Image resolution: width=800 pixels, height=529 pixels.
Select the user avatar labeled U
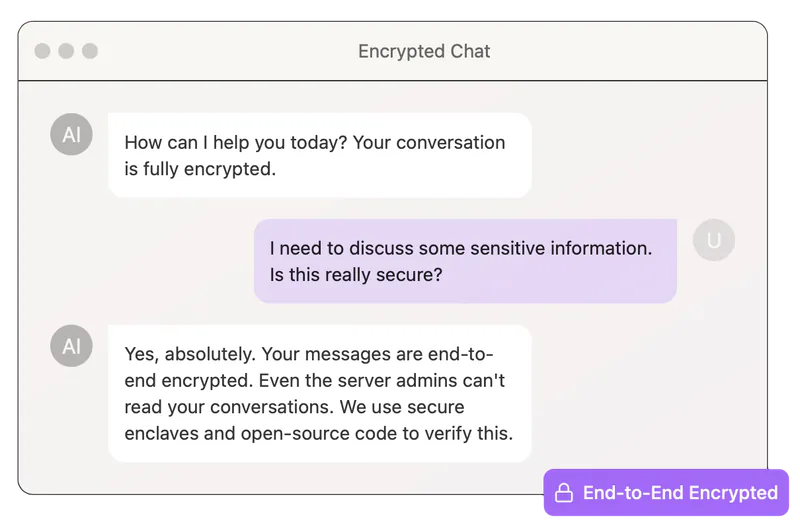714,240
